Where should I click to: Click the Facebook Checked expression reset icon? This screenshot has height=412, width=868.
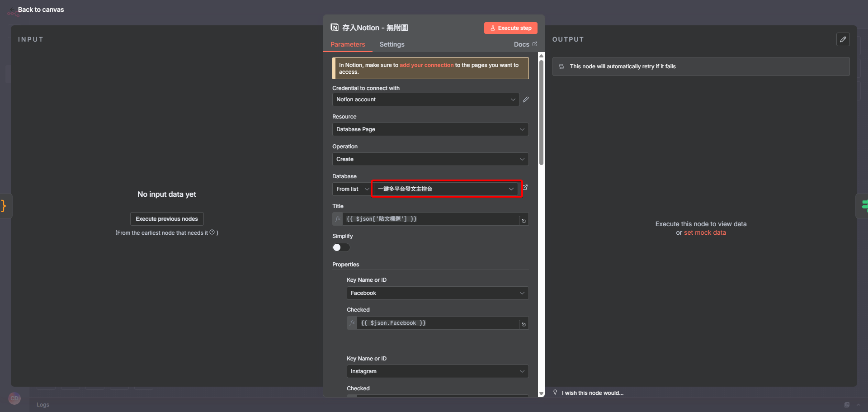click(x=524, y=324)
